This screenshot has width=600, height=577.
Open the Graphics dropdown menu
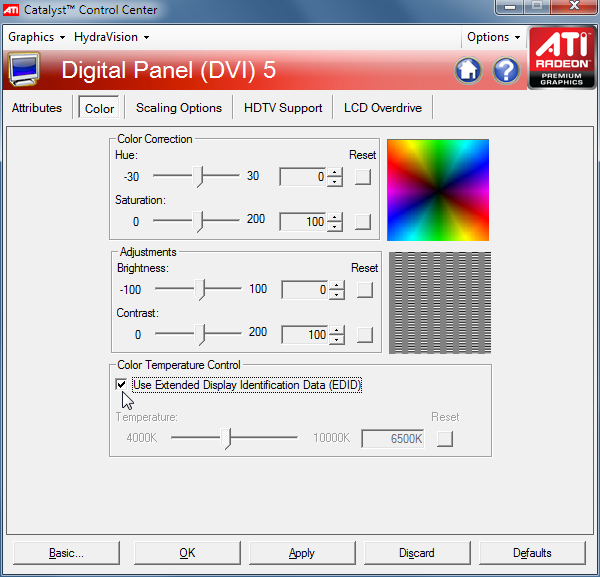(36, 37)
